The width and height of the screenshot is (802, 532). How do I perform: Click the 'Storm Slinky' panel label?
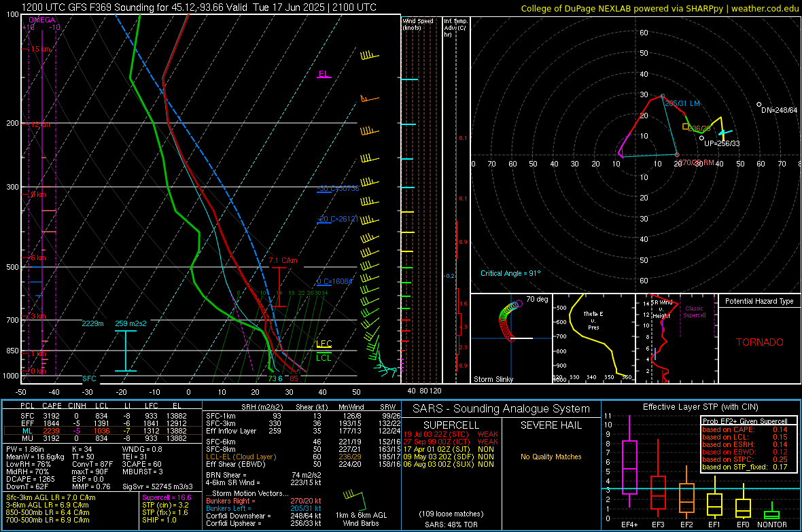(x=493, y=379)
